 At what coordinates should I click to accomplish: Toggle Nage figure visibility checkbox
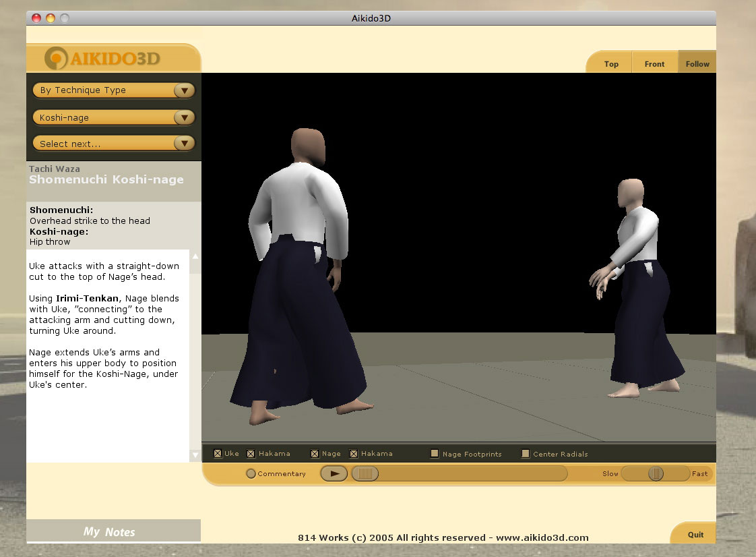(315, 453)
